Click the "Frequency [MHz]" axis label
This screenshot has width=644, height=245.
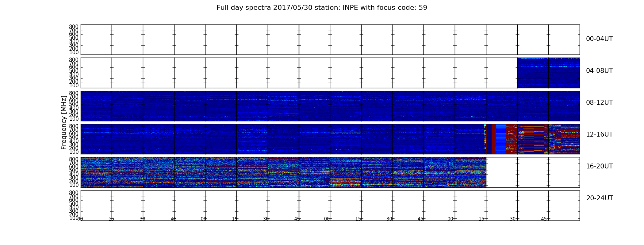tap(64, 123)
